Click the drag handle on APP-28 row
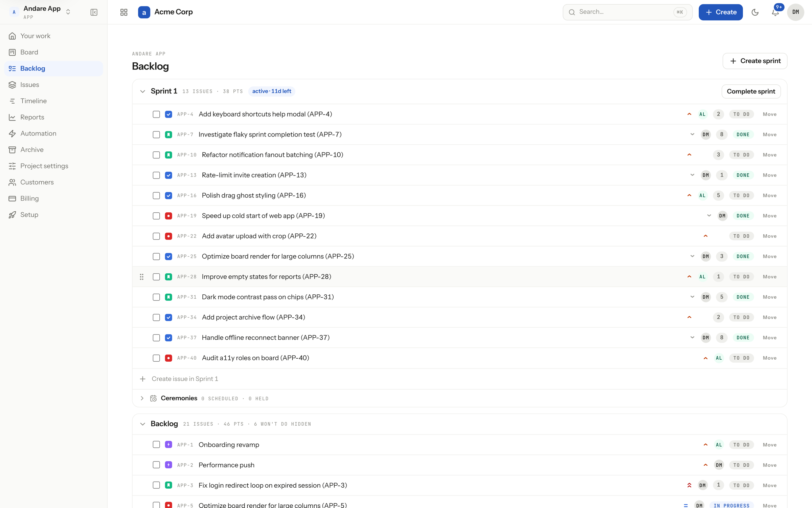 (x=142, y=277)
